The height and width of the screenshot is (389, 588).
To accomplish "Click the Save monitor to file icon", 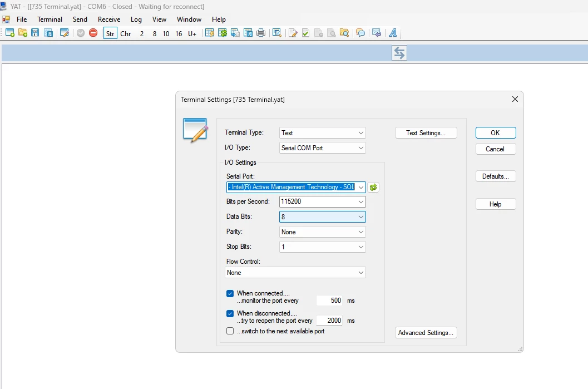I will [x=248, y=33].
